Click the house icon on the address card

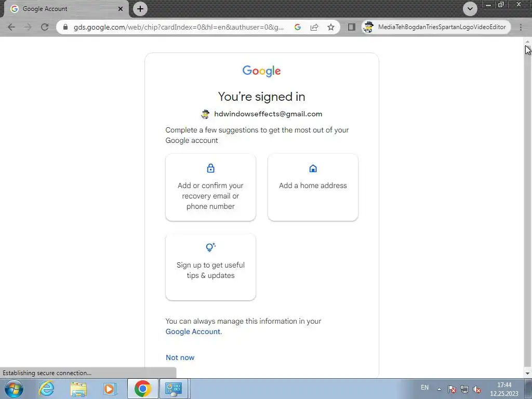coord(313,168)
